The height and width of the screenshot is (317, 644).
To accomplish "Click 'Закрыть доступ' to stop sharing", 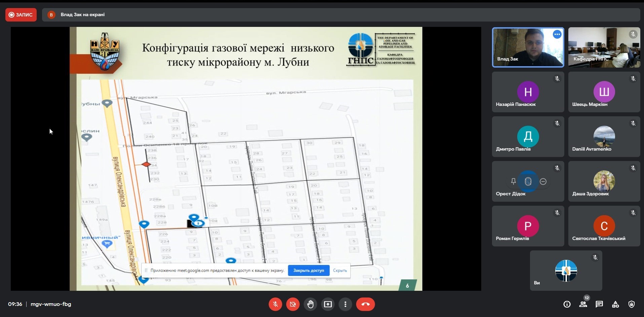I will [308, 270].
